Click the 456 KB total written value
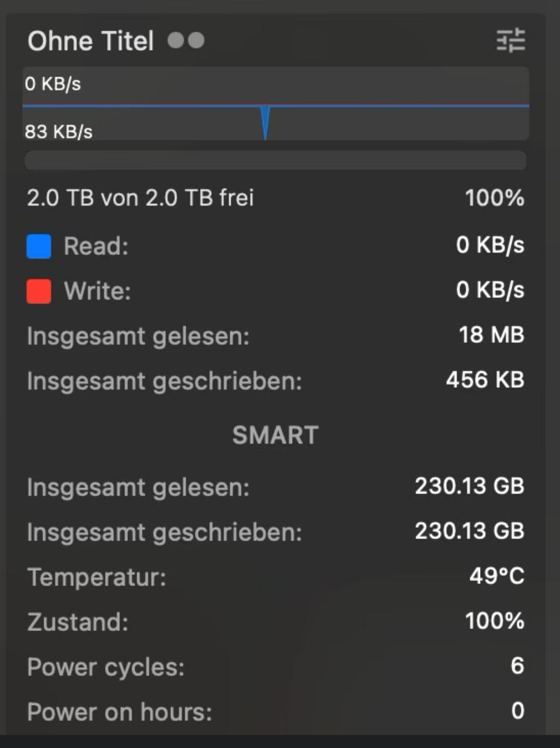 point(485,380)
